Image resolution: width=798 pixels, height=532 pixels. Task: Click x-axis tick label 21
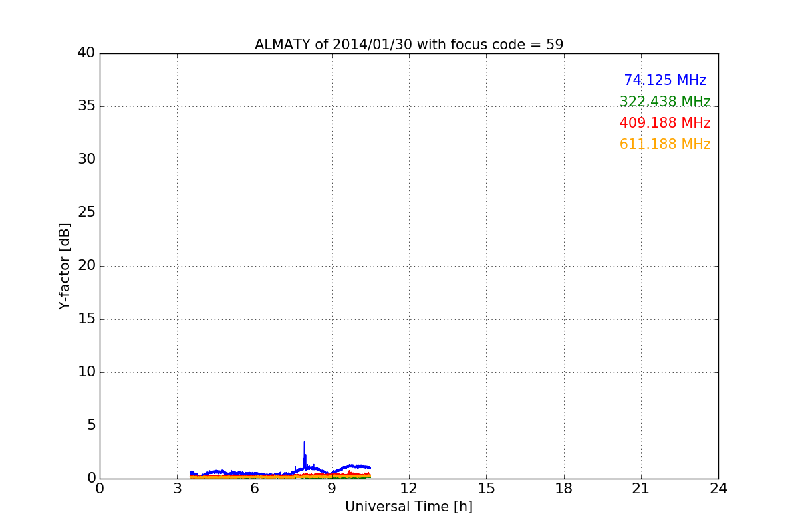641,489
